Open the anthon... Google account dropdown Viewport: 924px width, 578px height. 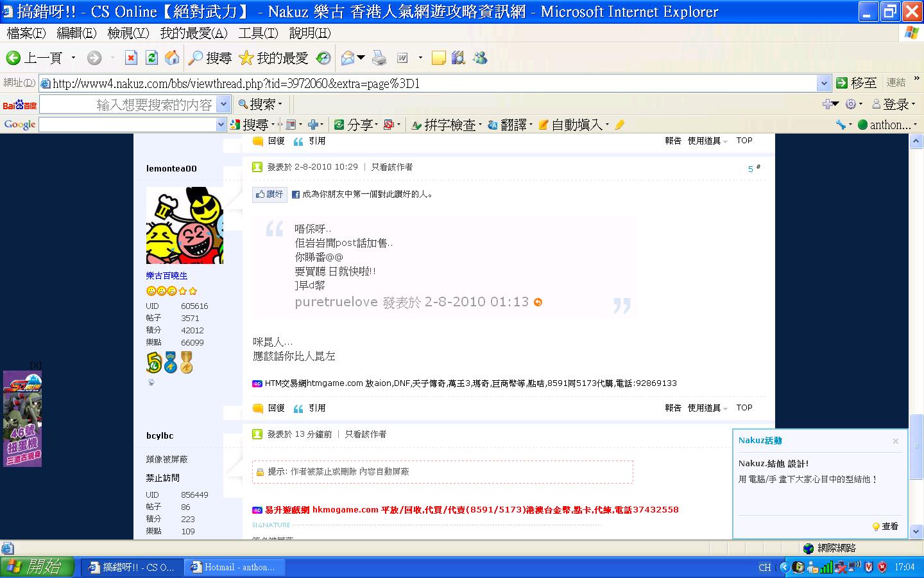tap(887, 125)
